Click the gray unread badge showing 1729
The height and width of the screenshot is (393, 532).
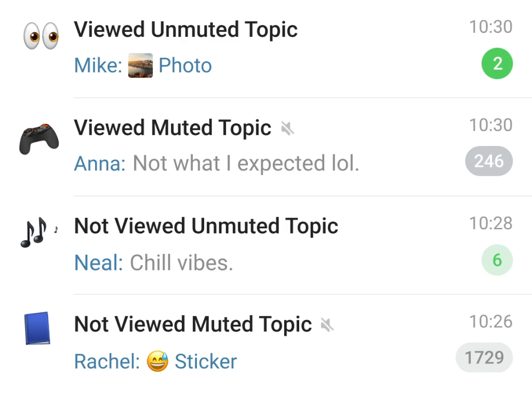(484, 358)
